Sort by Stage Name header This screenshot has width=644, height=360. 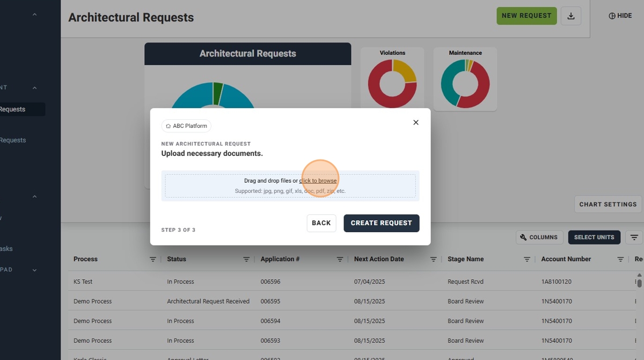(466, 259)
